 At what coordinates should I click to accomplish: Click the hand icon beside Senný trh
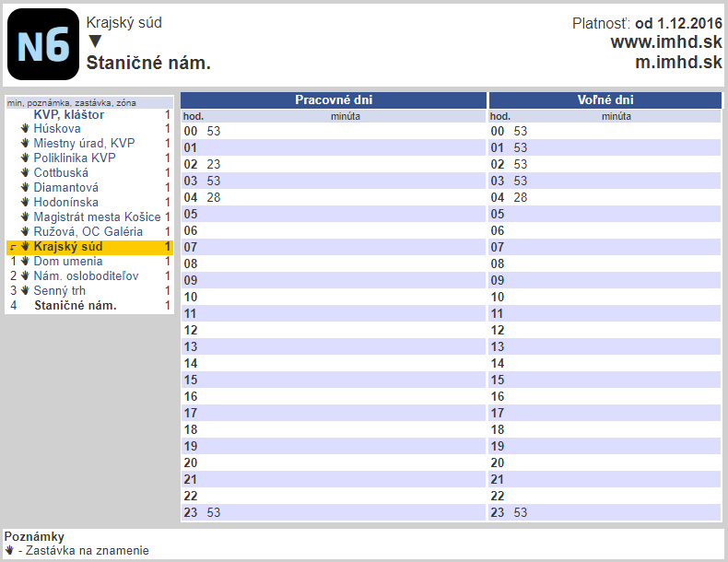(25, 291)
